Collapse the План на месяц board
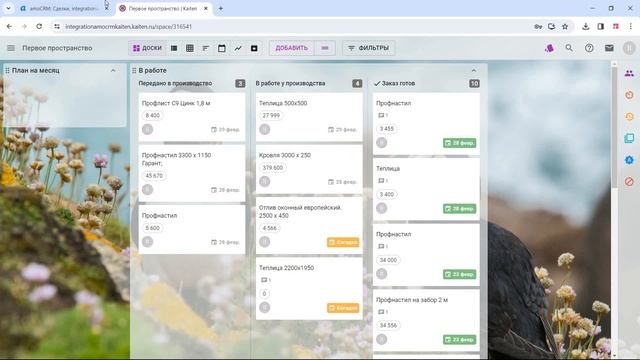 pos(113,71)
